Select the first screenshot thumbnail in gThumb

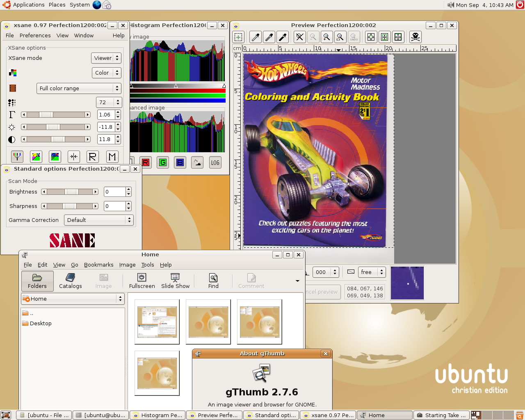pos(157,322)
